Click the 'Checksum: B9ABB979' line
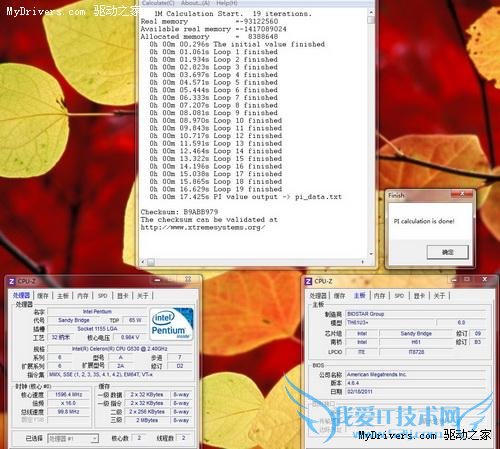The height and width of the screenshot is (449, 500). [179, 212]
